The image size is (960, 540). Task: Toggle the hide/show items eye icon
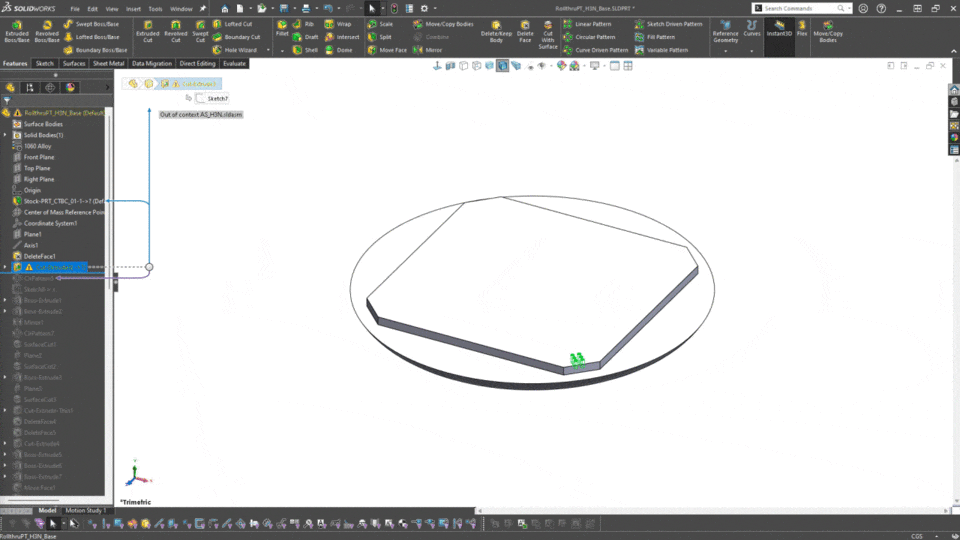point(541,66)
